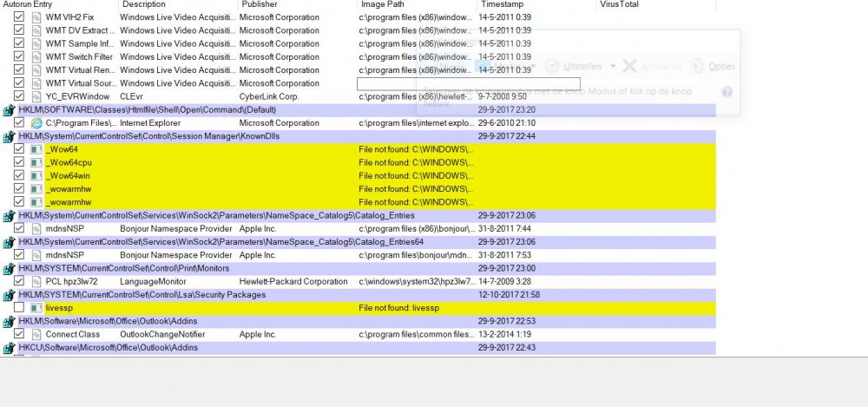The height and width of the screenshot is (407, 868).
Task: Click the empty outlined box in the WMT Virtual Sour... row
Action: [469, 83]
